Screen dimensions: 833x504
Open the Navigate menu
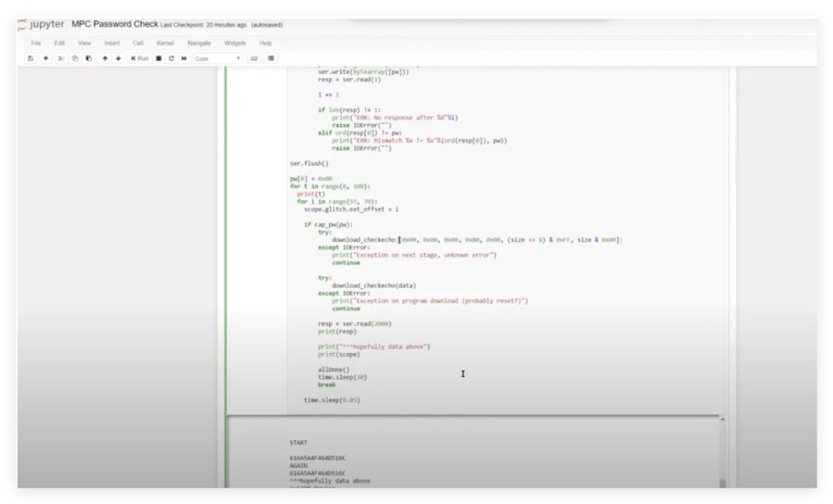[x=199, y=43]
